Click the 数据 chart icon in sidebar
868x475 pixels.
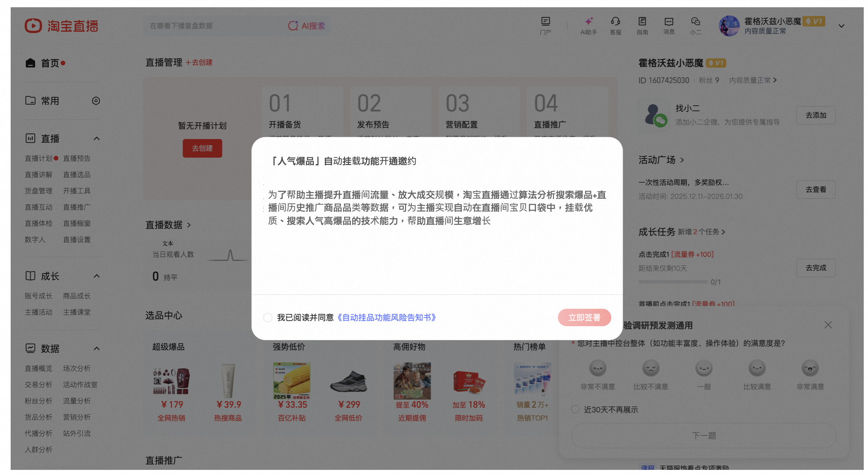tap(30, 348)
